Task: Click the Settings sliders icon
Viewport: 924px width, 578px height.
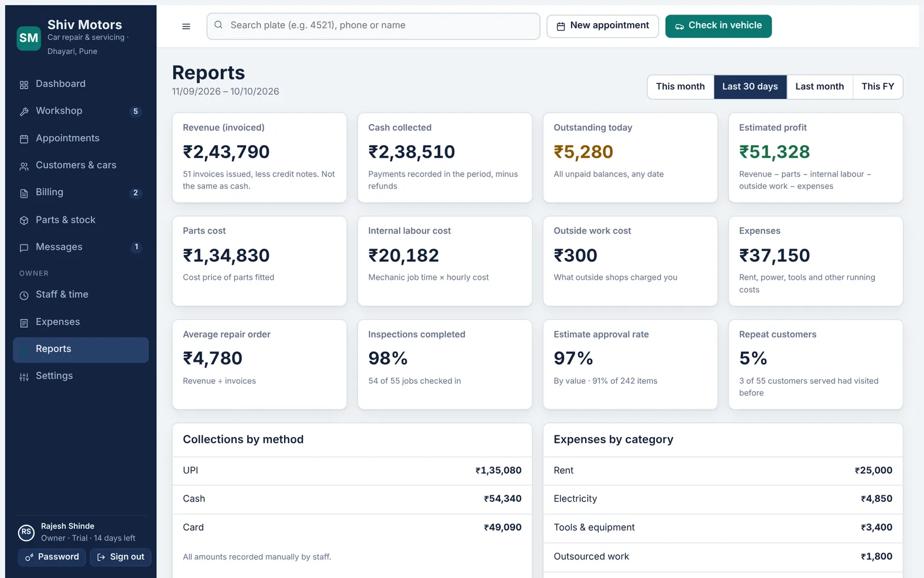Action: coord(24,377)
